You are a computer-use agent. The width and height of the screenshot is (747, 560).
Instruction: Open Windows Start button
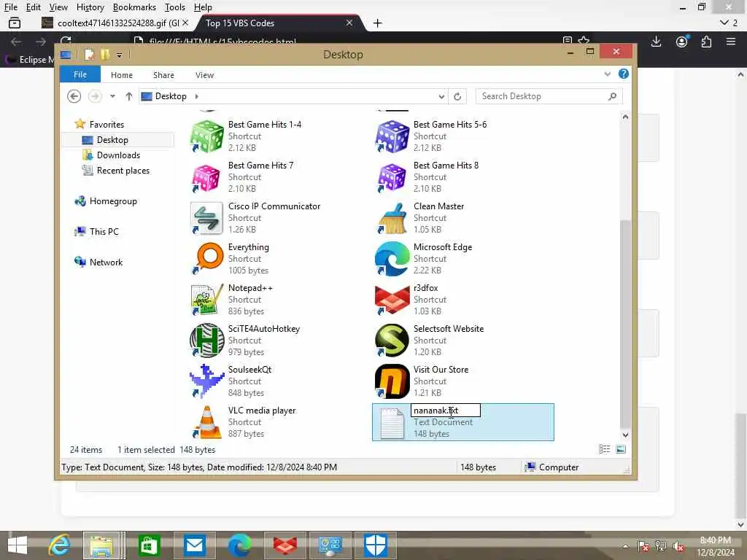tap(18, 545)
